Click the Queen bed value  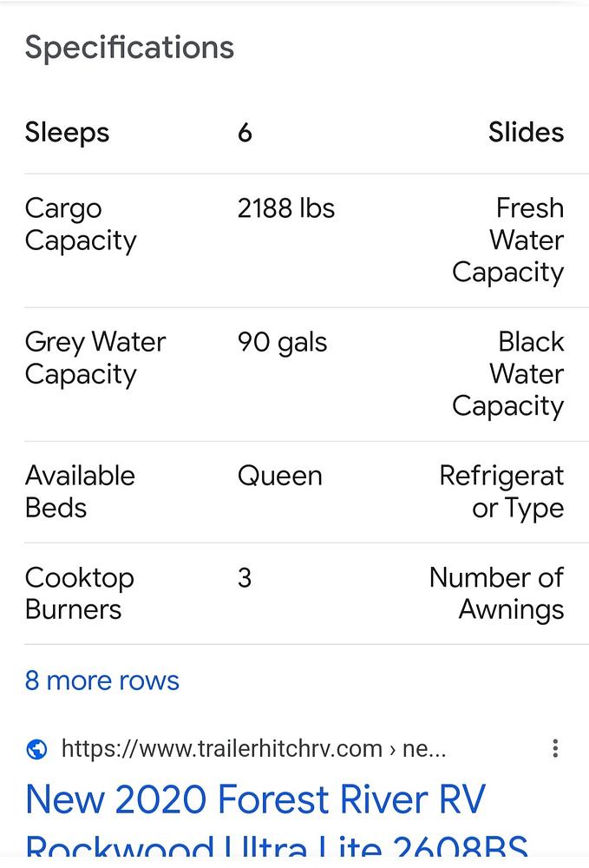[279, 477]
